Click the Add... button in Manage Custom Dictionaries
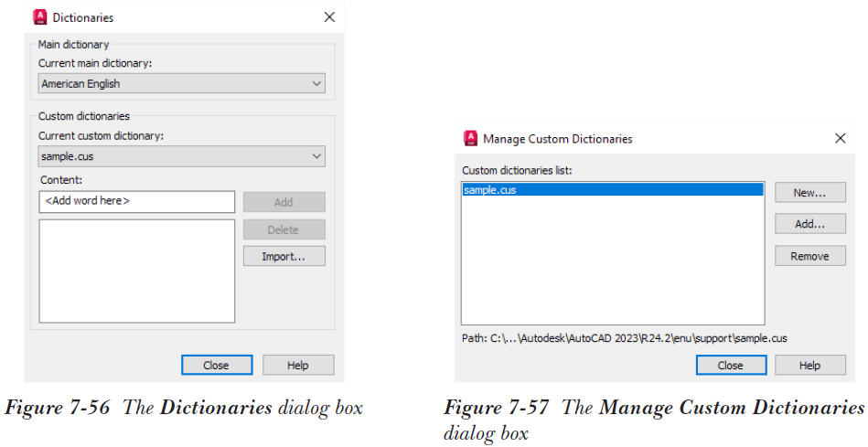 pos(809,224)
